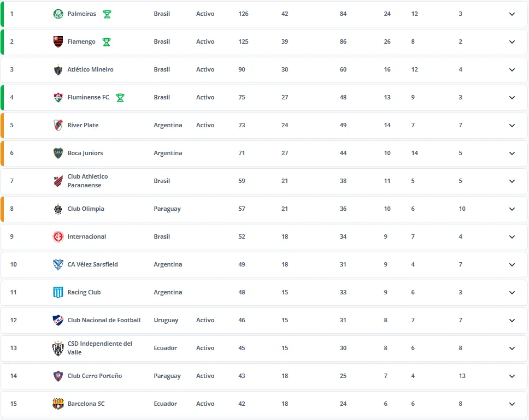
Task: Expand the Palmeiras row details
Action: click(512, 14)
